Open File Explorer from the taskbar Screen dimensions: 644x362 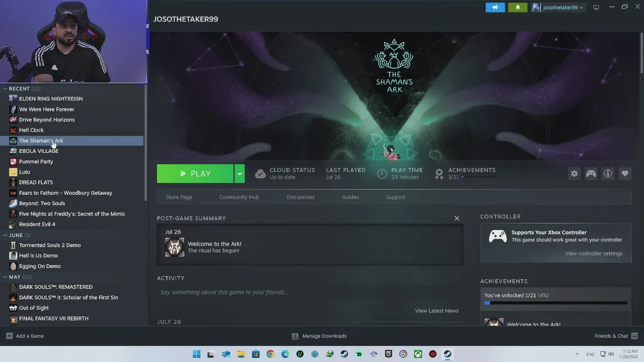(240, 354)
